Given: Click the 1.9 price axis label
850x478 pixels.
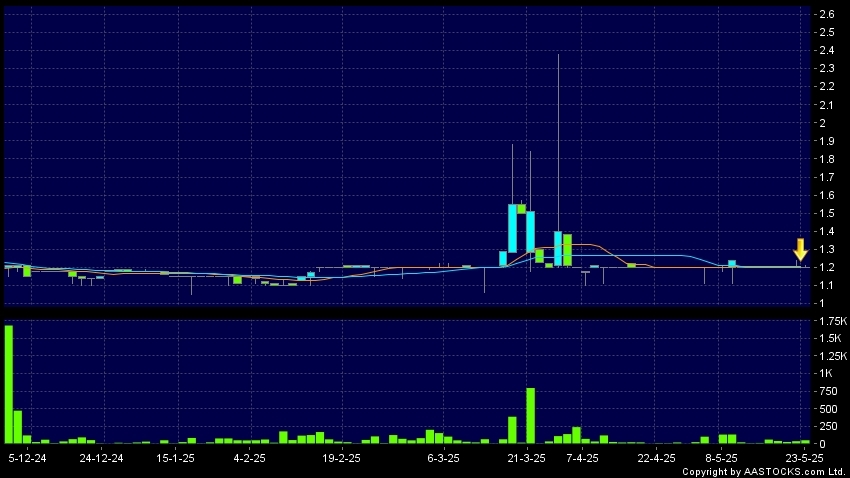Looking at the screenshot, I should pos(827,141).
